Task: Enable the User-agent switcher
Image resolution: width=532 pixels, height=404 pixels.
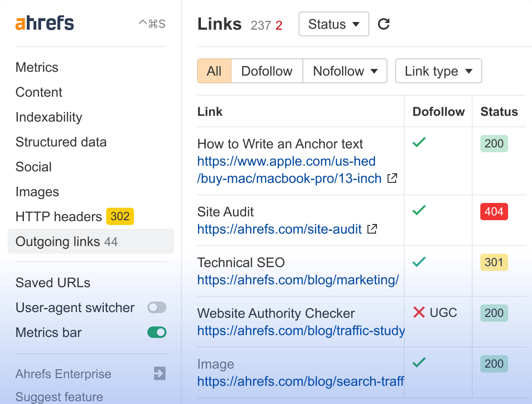Action: tap(157, 308)
